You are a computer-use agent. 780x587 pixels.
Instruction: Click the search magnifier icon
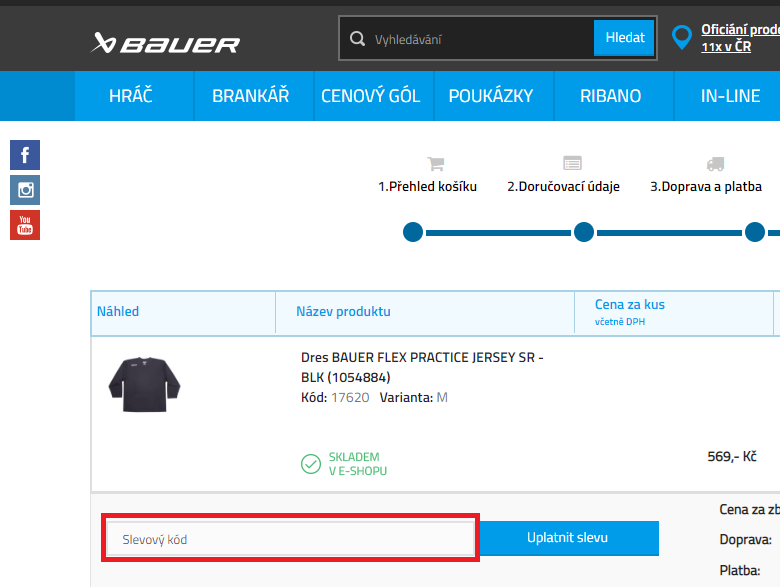click(357, 38)
